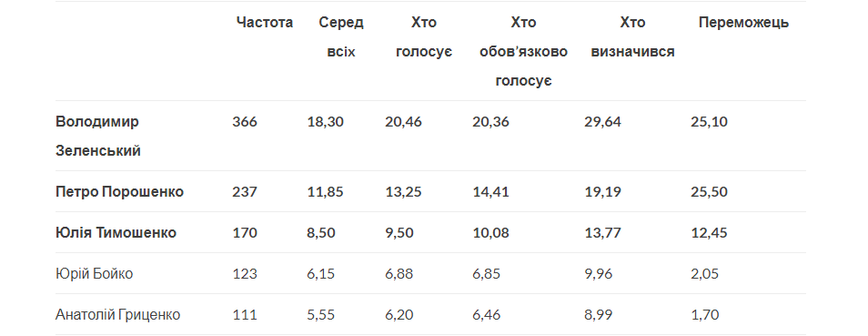Image resolution: width=868 pixels, height=336 pixels.
Task: Click the Частота column header
Action: pos(264,23)
